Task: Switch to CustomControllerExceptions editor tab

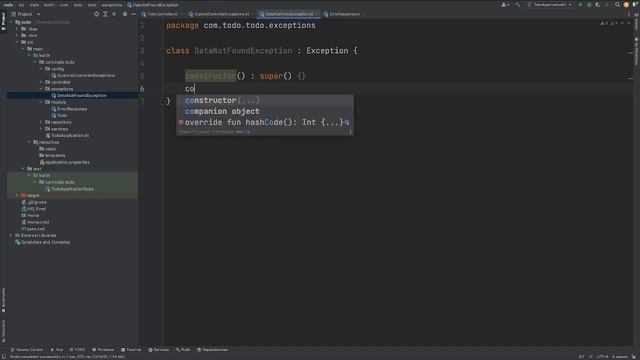Action: pos(221,14)
